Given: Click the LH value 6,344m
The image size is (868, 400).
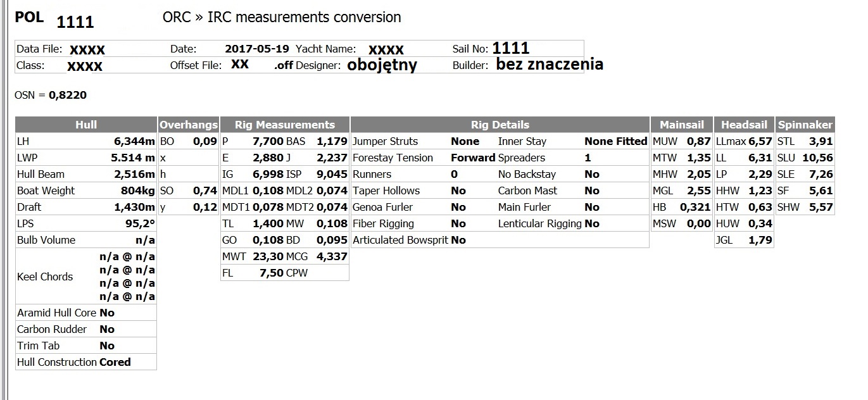Looking at the screenshot, I should click(134, 141).
